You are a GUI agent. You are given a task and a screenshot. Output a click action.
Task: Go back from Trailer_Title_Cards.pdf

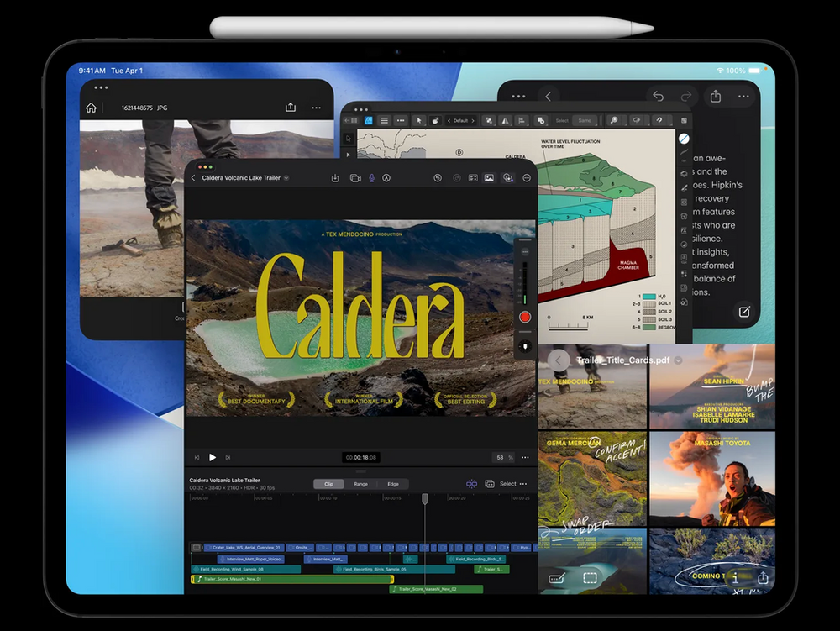coord(559,360)
